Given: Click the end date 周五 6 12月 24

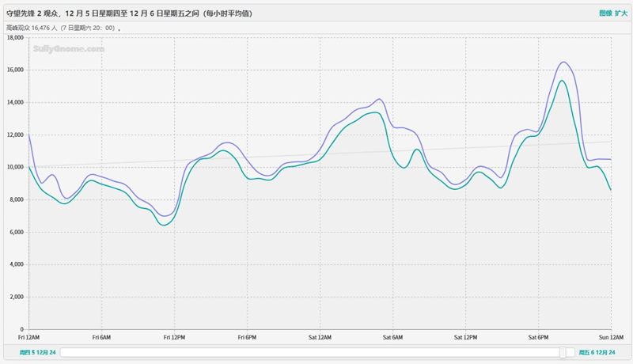Looking at the screenshot, I should pos(597,352).
